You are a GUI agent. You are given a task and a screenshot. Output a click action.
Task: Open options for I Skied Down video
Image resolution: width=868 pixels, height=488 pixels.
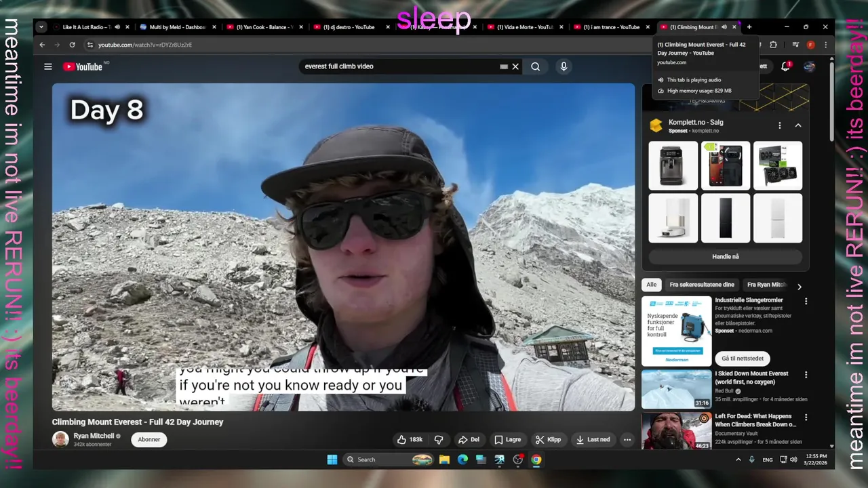point(806,375)
